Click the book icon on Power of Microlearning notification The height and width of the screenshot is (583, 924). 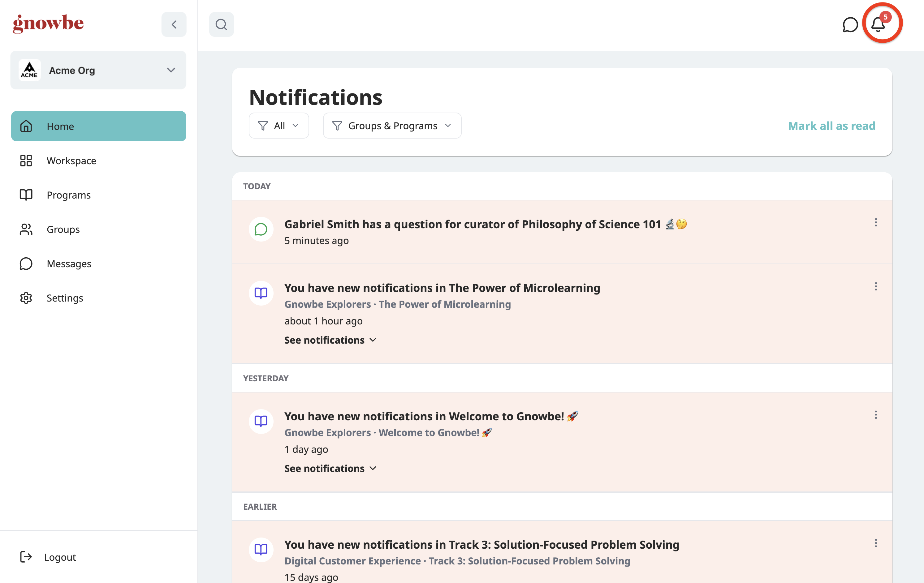(x=261, y=294)
